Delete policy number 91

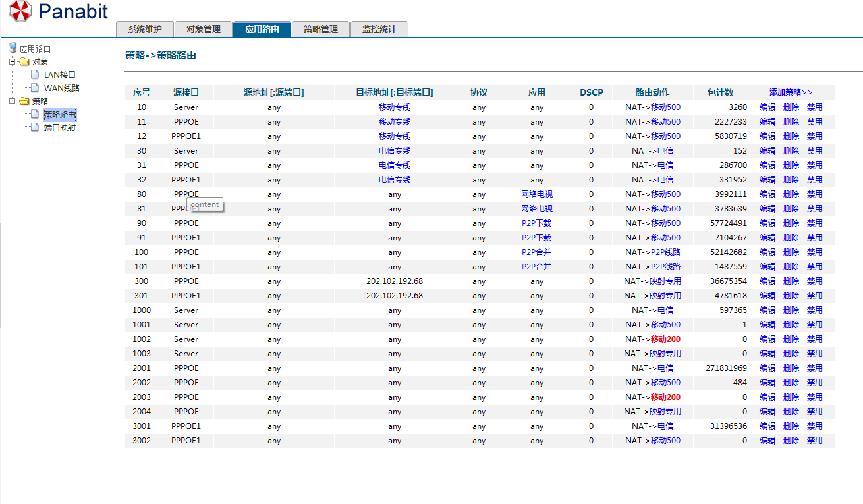click(x=791, y=238)
